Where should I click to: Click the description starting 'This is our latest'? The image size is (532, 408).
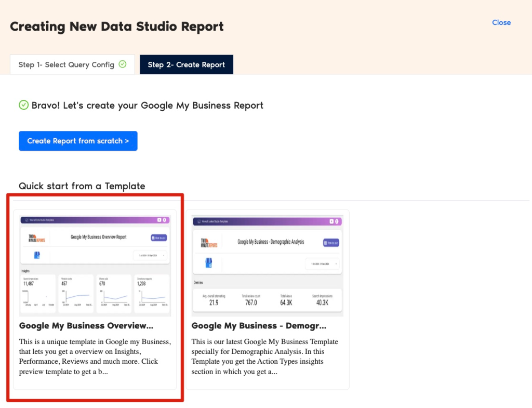coord(265,357)
